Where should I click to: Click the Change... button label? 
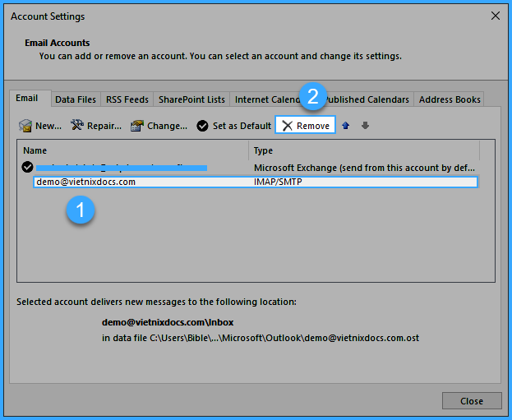[167, 126]
